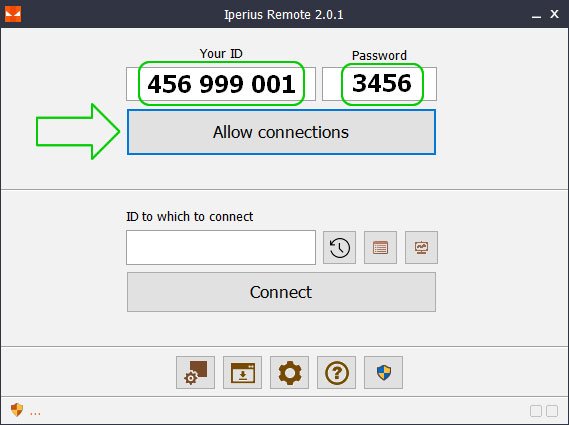The width and height of the screenshot is (569, 425).
Task: Click the Allow connections button
Action: pos(281,132)
